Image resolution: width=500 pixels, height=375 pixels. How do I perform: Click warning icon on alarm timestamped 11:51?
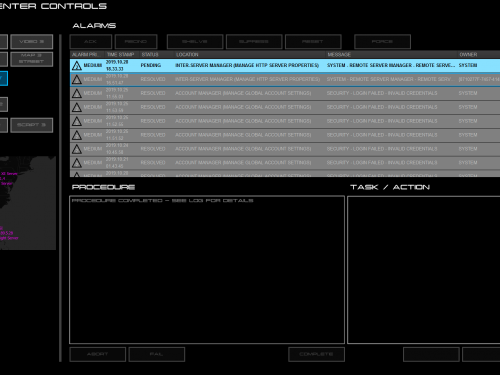pyautogui.click(x=77, y=135)
